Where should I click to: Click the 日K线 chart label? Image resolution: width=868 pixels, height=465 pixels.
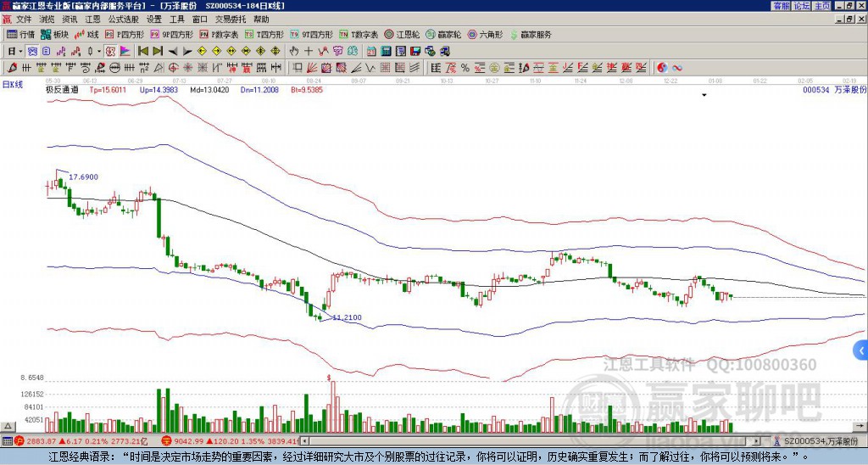point(12,85)
